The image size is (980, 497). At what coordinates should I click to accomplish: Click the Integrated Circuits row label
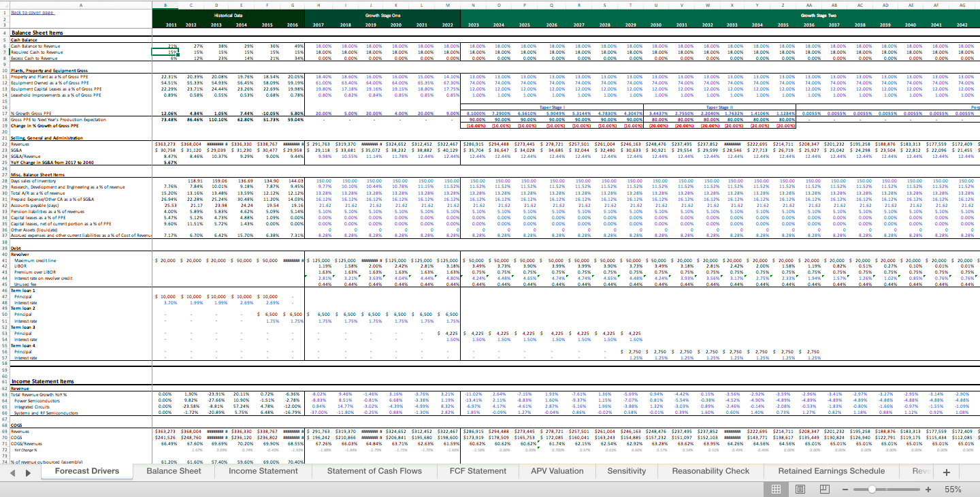[x=33, y=406]
